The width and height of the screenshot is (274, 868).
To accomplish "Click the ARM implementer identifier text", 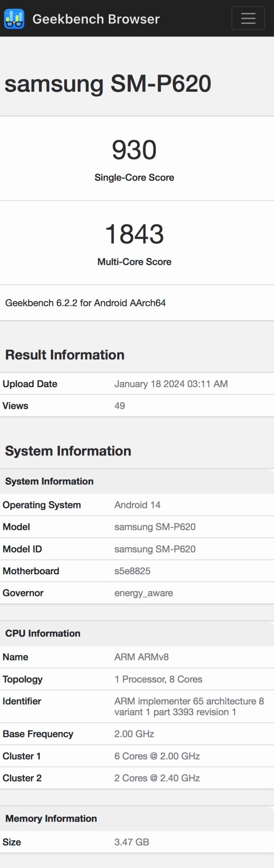I will pos(189,706).
